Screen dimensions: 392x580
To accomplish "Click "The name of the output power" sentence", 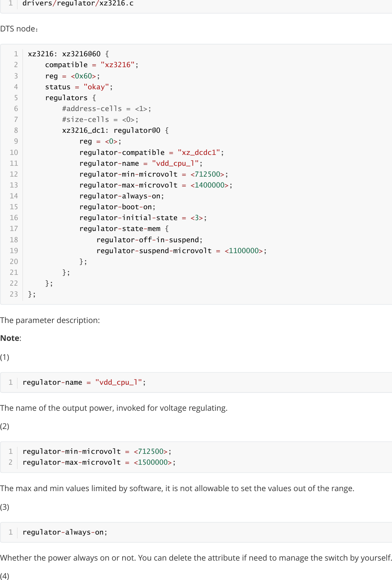I will [114, 408].
